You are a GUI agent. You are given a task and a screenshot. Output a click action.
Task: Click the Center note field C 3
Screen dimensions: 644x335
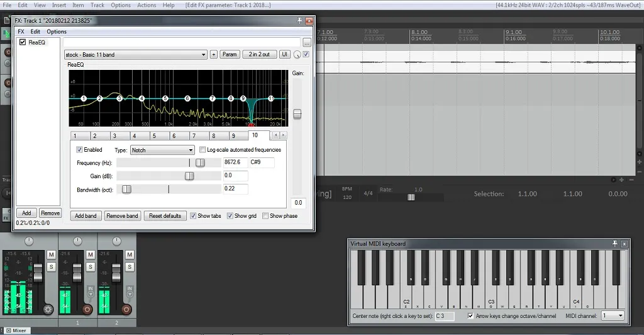(x=445, y=316)
